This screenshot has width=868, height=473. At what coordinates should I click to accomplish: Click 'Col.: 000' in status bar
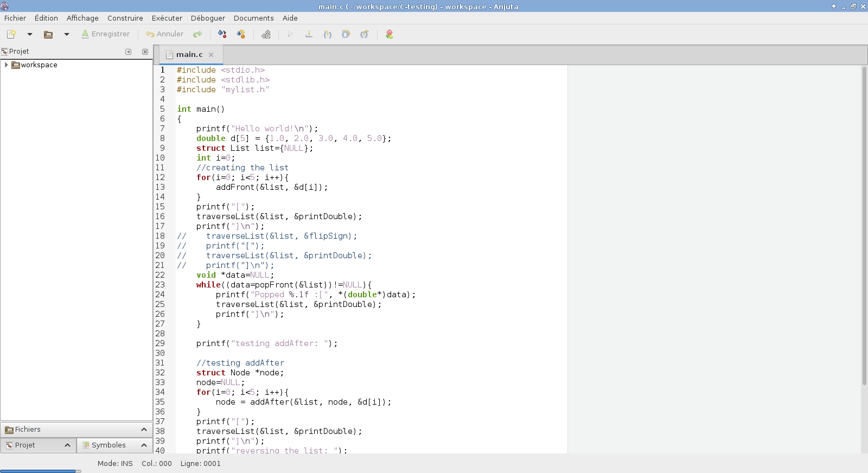(157, 464)
